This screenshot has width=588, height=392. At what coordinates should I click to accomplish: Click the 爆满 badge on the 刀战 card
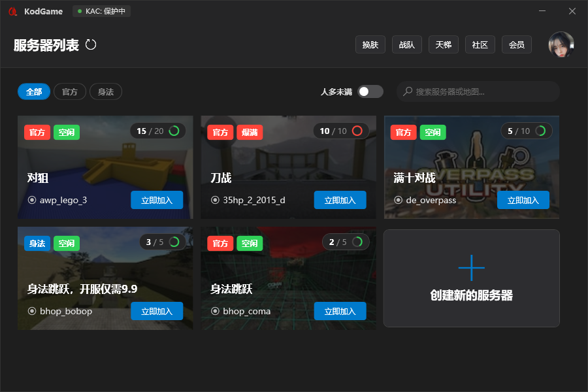(250, 132)
